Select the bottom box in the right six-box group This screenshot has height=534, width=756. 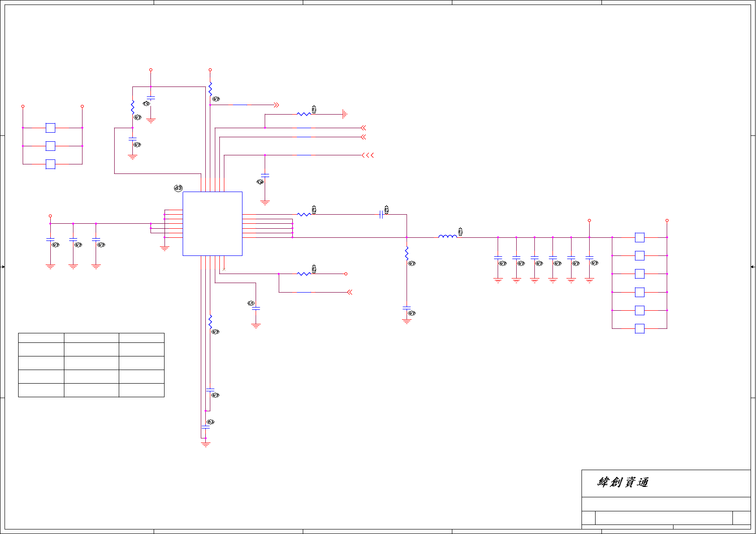640,328
